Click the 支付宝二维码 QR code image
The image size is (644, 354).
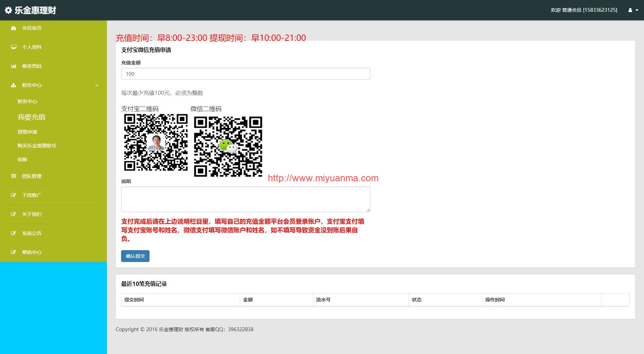pos(156,142)
